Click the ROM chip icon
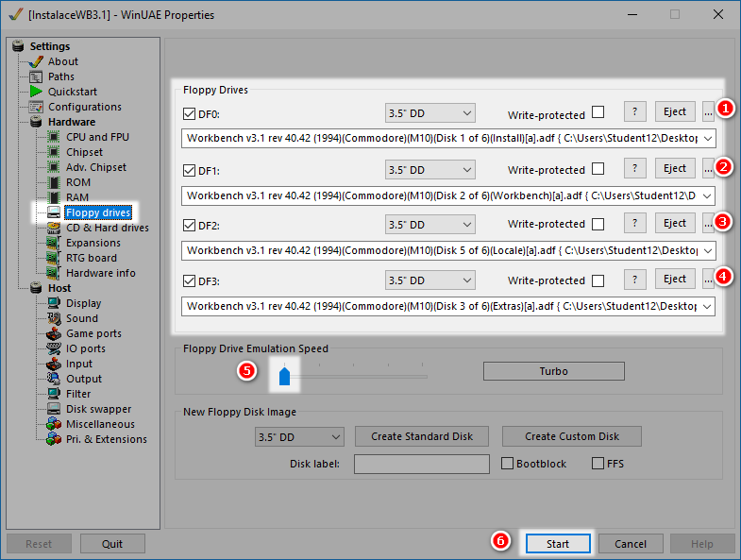This screenshot has width=741, height=560. coord(54,182)
